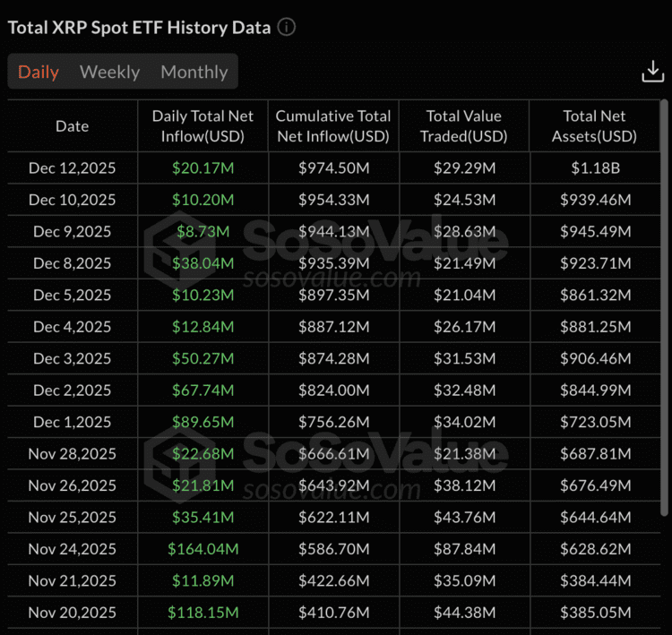The width and height of the screenshot is (672, 635).
Task: Click the $1.18B total net assets value
Action: (x=595, y=168)
